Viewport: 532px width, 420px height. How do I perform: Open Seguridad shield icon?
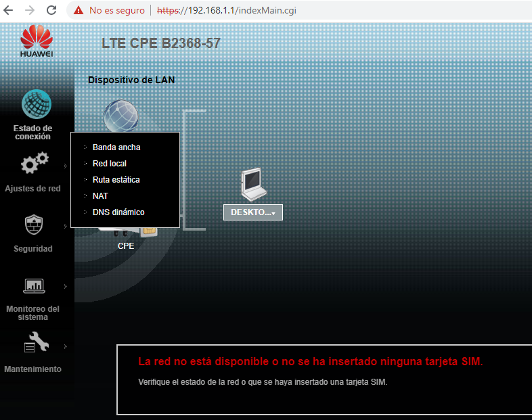(34, 225)
